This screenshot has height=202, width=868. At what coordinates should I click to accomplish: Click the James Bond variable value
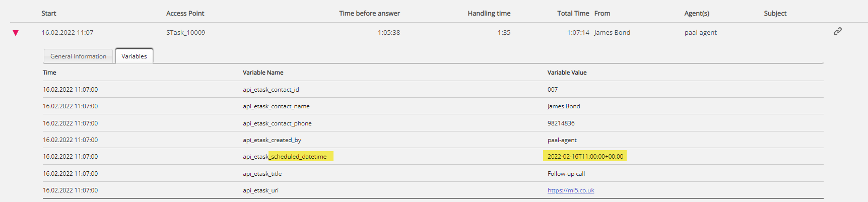point(564,106)
